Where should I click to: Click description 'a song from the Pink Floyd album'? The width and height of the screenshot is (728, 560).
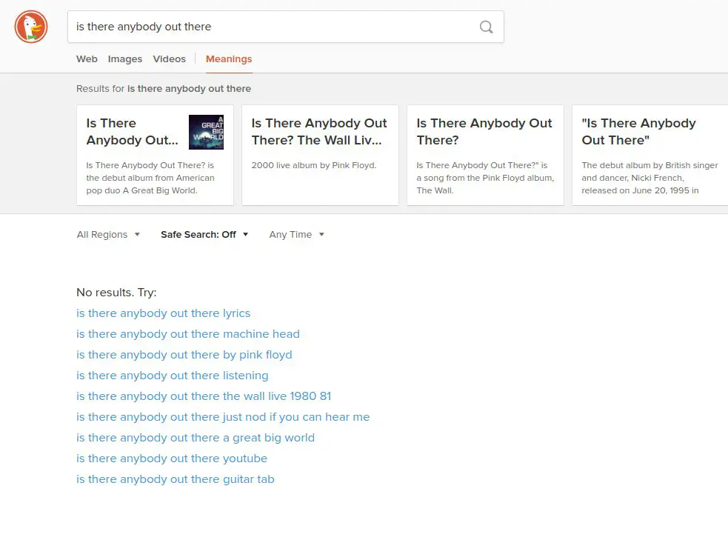[485, 178]
